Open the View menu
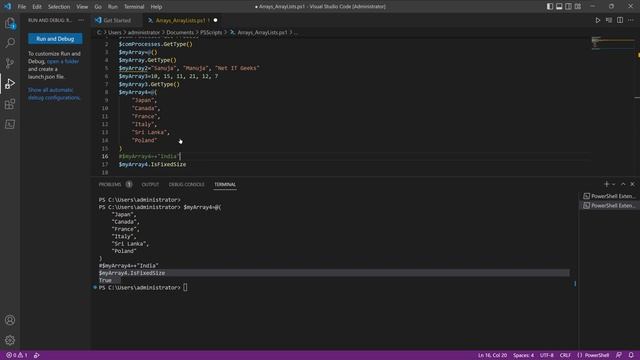 pos(82,7)
